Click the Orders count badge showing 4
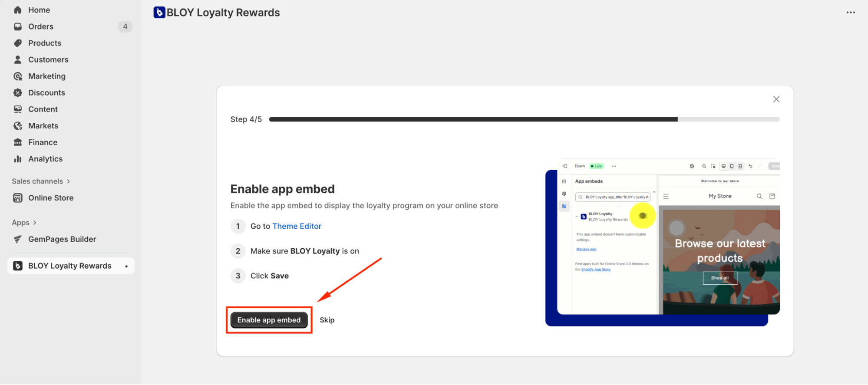Screen dimensions: 868x385 (x=125, y=26)
